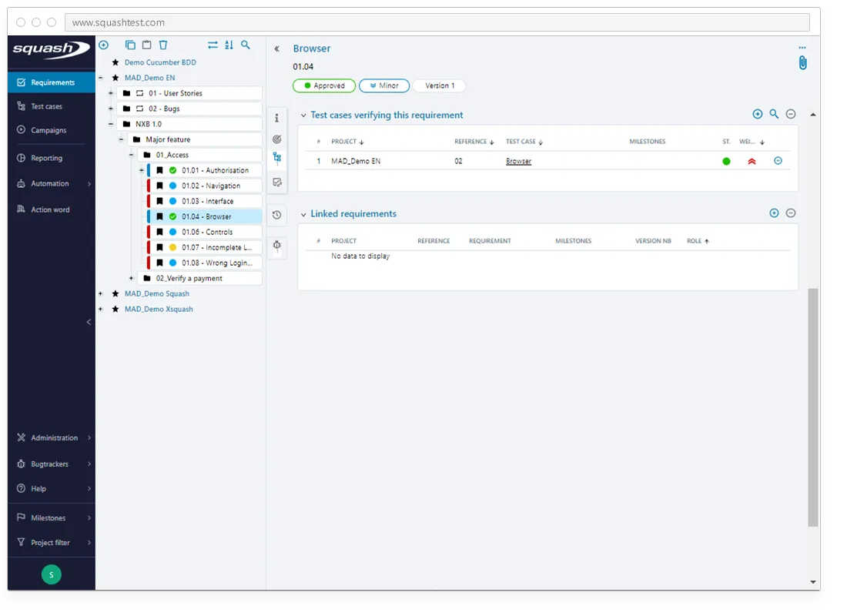The height and width of the screenshot is (616, 847).
Task: Expand the MAD_Demo Squash project
Action: (x=100, y=293)
